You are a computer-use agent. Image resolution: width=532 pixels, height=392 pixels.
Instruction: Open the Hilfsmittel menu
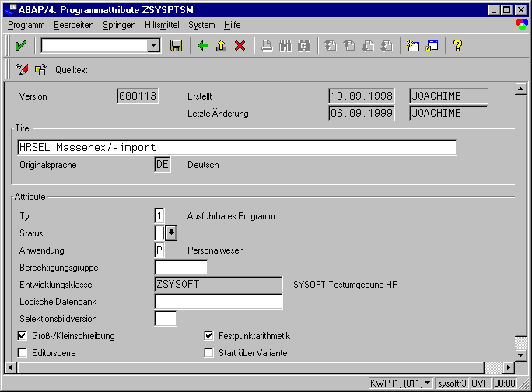tap(161, 25)
